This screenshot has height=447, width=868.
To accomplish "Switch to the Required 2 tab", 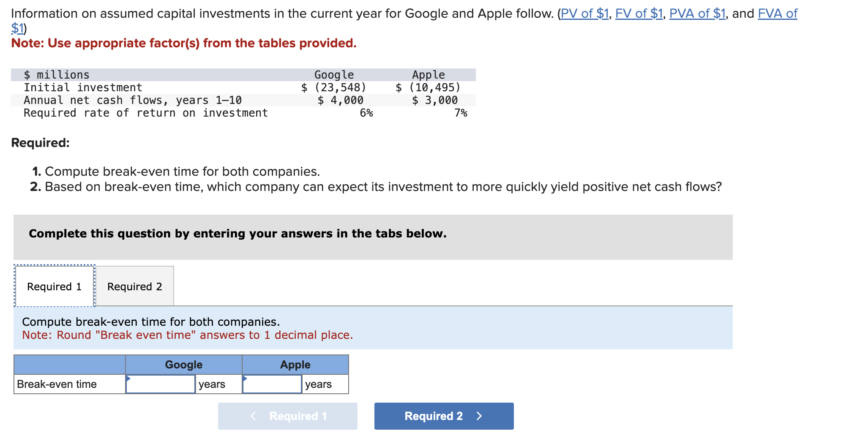I will pyautogui.click(x=134, y=286).
